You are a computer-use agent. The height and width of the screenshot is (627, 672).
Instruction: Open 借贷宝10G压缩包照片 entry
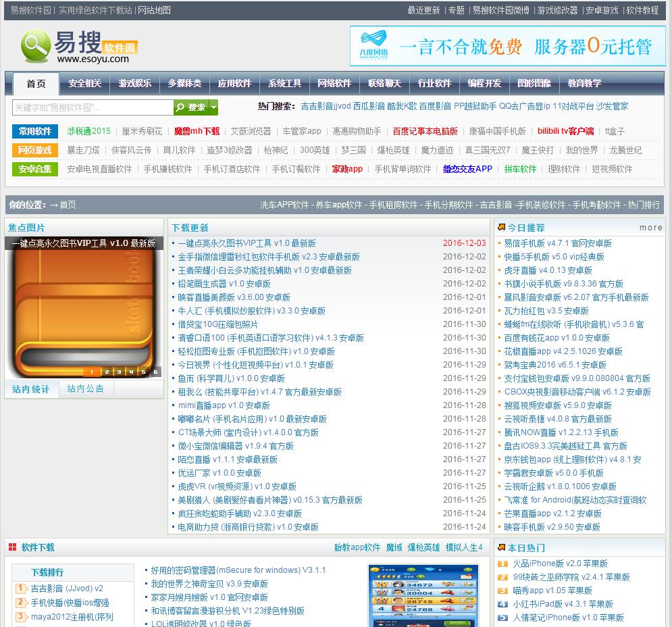pos(217,325)
